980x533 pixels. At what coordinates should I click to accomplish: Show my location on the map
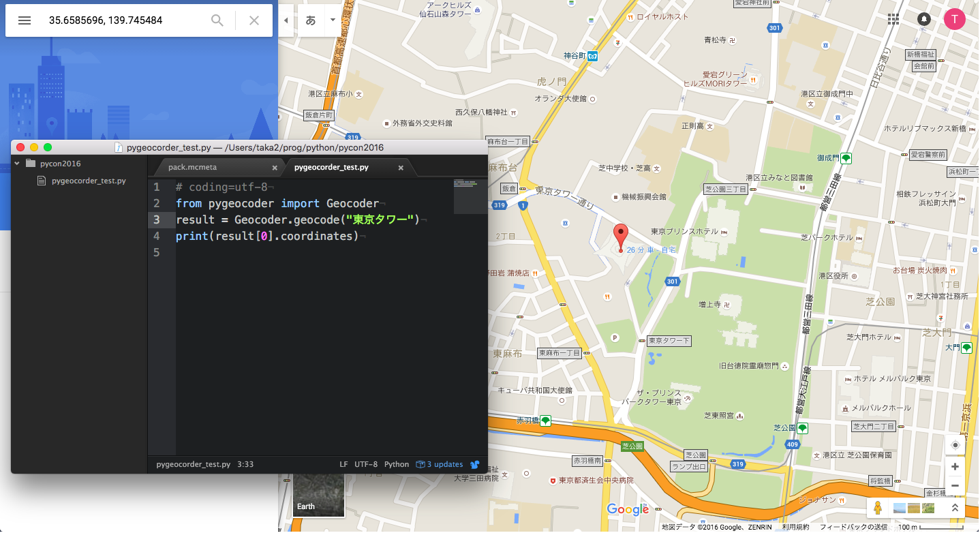tap(955, 445)
